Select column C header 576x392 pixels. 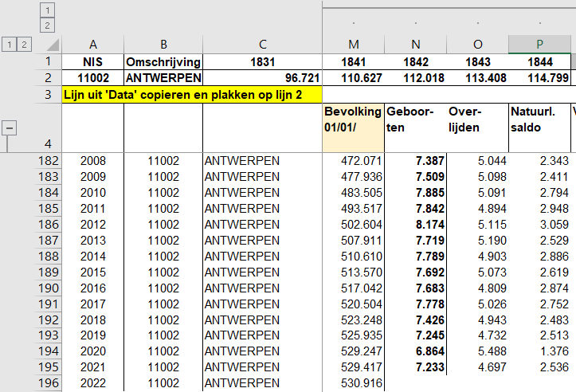262,45
